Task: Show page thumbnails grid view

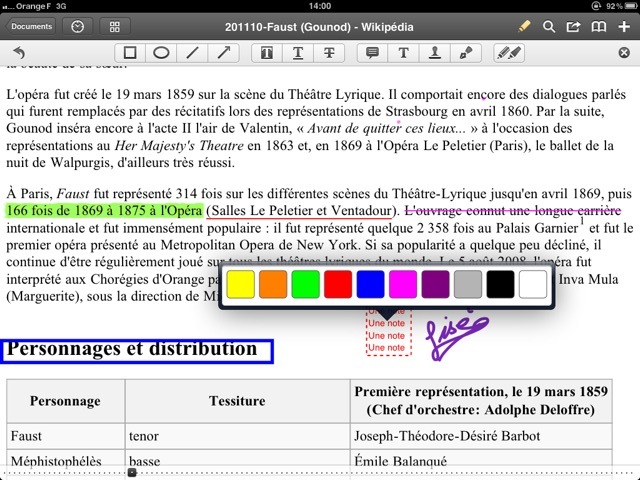Action: (x=115, y=26)
